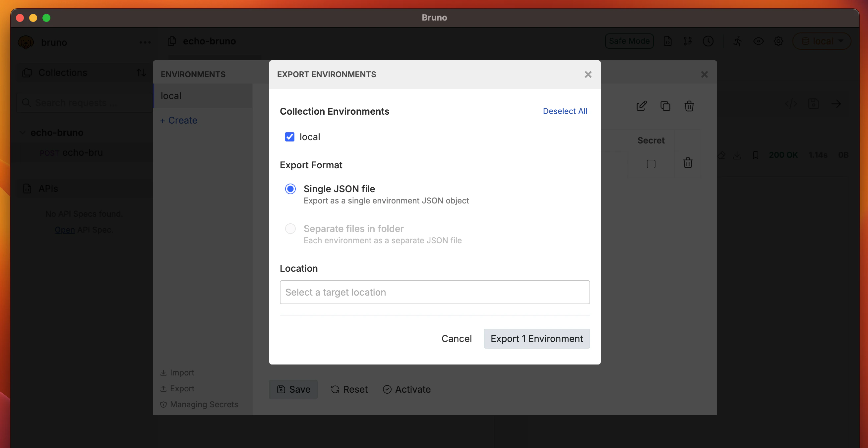Click the eye (preview) icon in the top toolbar
868x448 pixels.
coord(759,41)
